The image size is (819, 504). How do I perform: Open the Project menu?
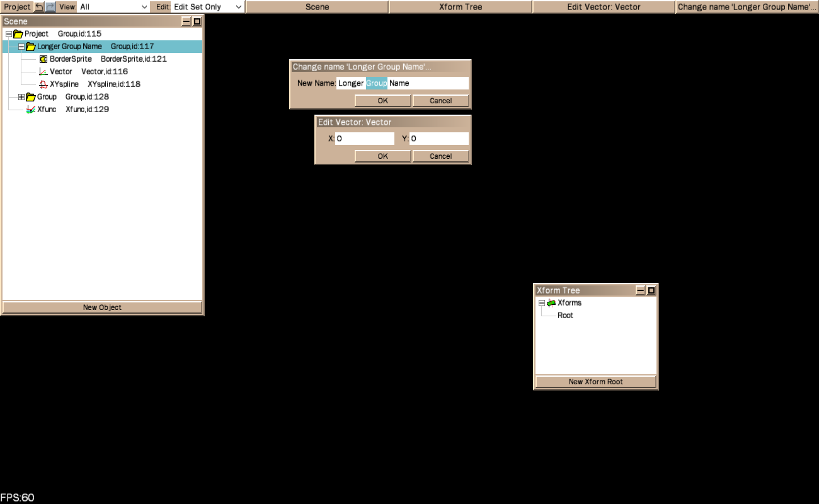tap(17, 7)
